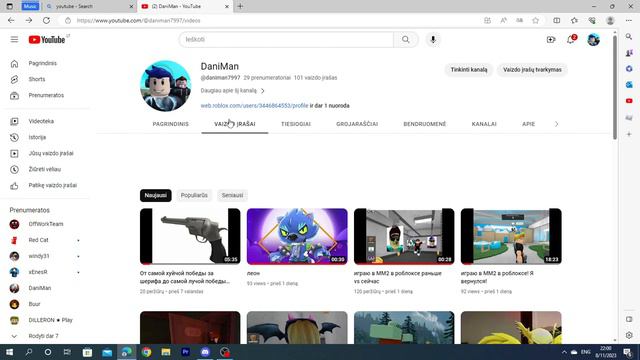Expand Daugiau apie šį kanalą
Image resolution: width=640 pixels, height=360 pixels.
click(232, 91)
